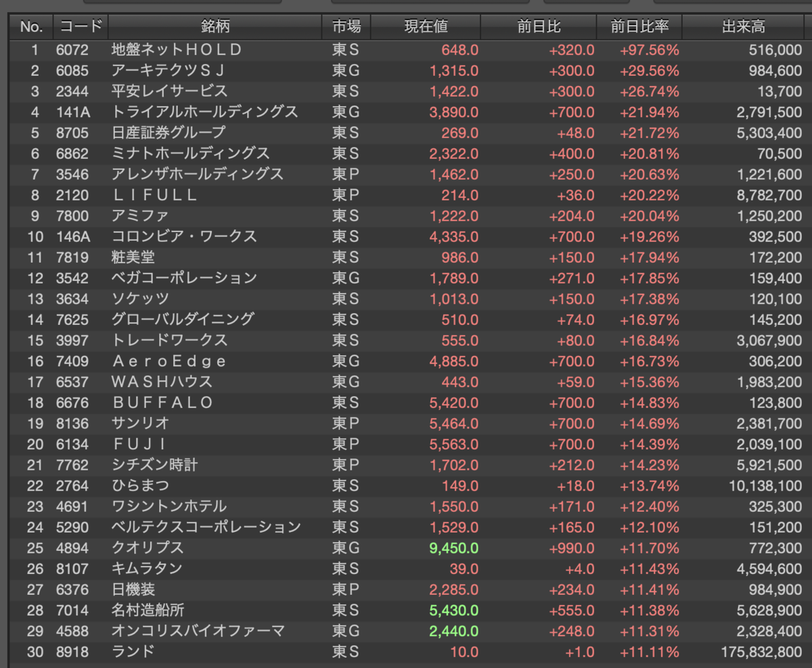
Task: Select stock 日産証券グループ
Action: (x=168, y=133)
